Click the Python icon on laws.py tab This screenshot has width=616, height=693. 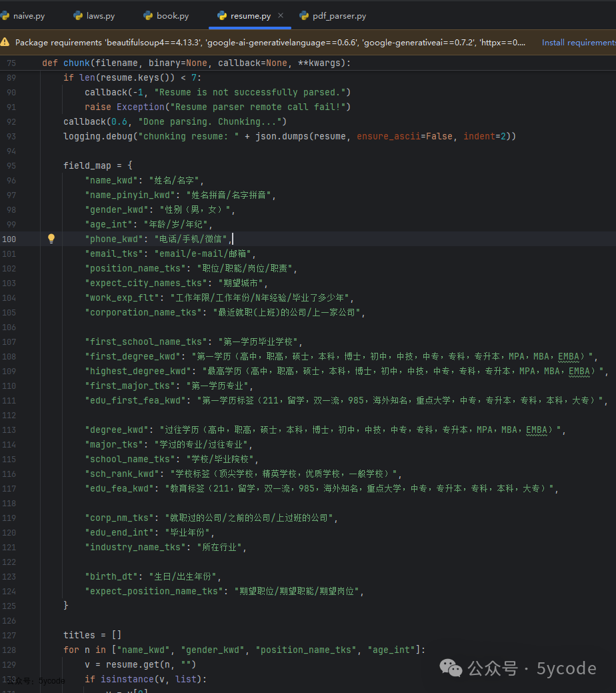78,16
